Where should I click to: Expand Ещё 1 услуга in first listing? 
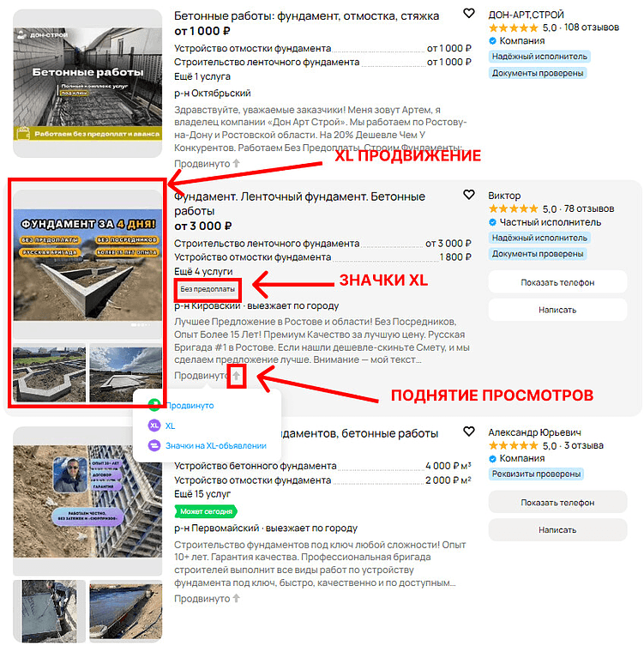coord(202,76)
